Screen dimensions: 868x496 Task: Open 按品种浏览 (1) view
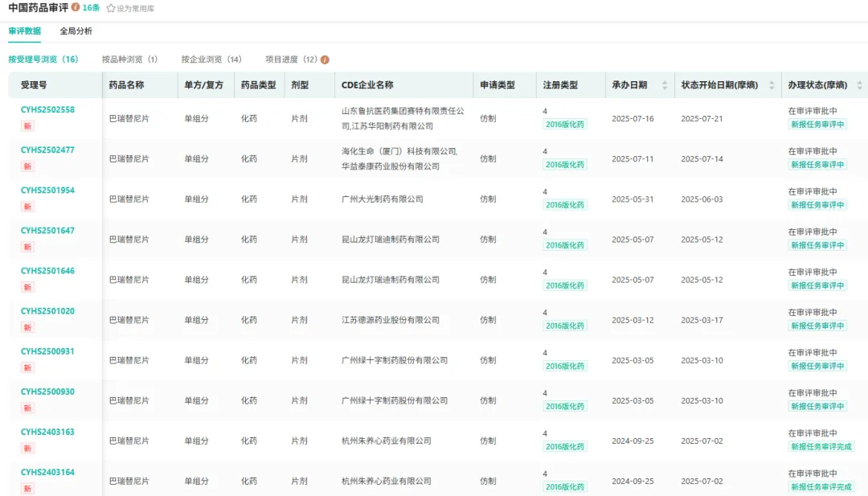click(129, 59)
